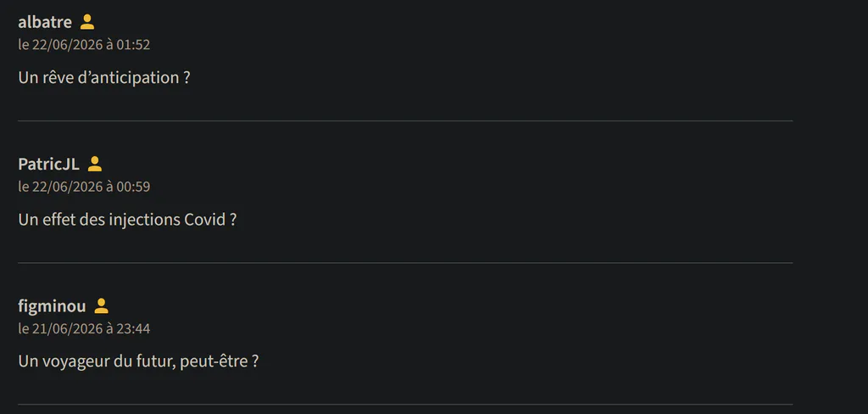The height and width of the screenshot is (414, 868).
Task: Click the 00:59 time on PatricJL's comment
Action: click(133, 187)
